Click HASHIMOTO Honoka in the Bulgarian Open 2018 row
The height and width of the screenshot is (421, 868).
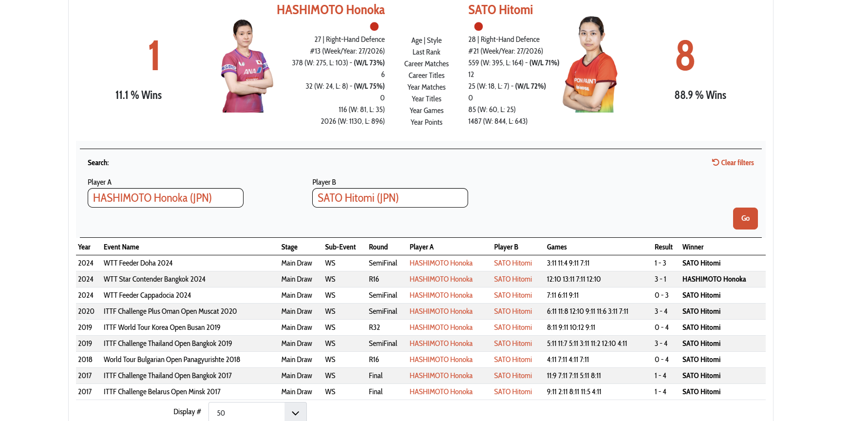tap(441, 360)
